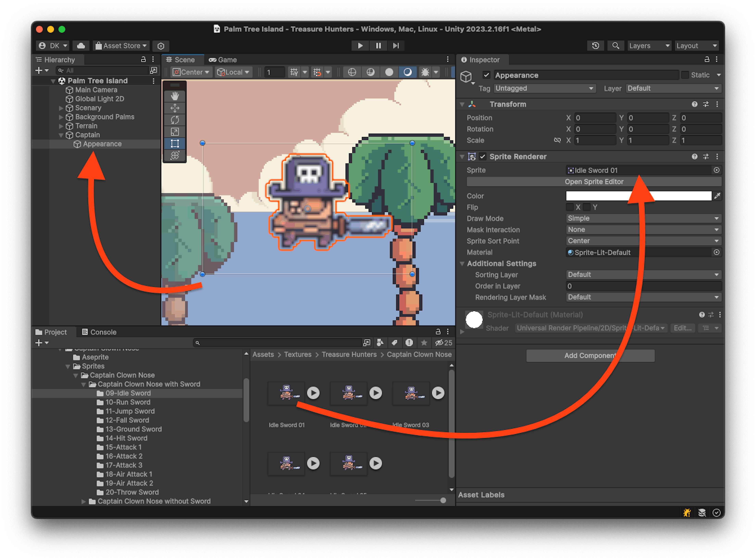Click the Play button to enter Play mode
This screenshot has height=560, width=756.
[360, 46]
